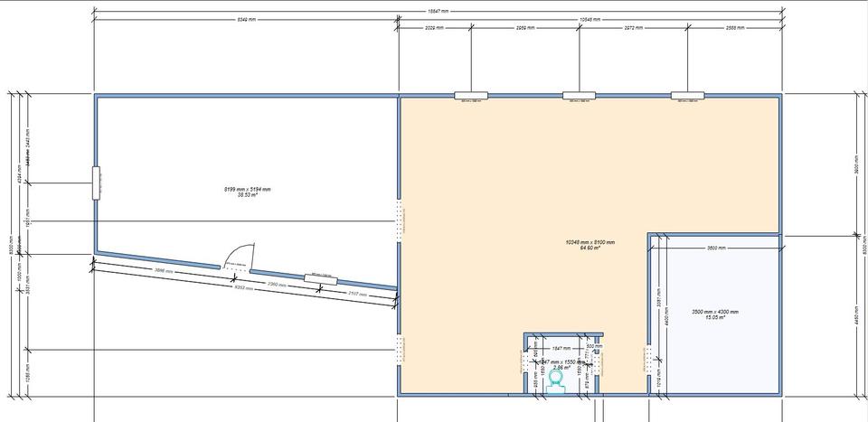This screenshot has width=868, height=422.
Task: Select the leftmost window on the top wall
Action: [470, 95]
